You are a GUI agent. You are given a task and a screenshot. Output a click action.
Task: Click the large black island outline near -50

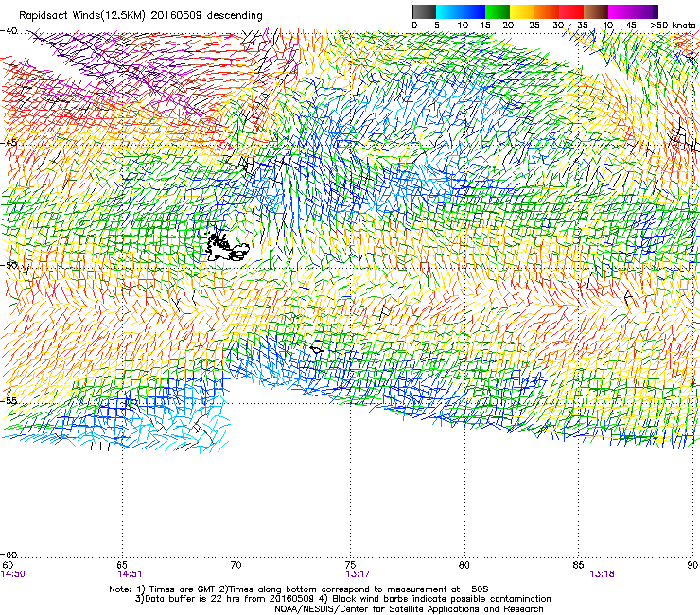pyautogui.click(x=227, y=247)
